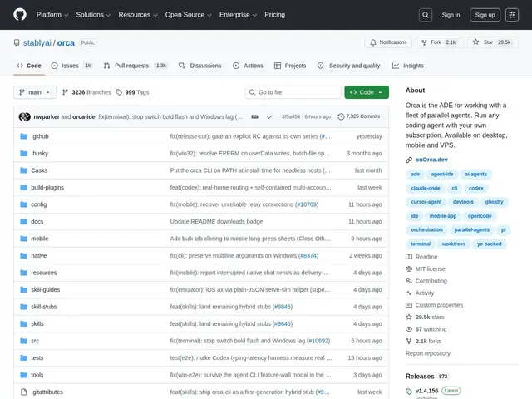Click the star icon in Star button
This screenshot has height=399, width=532.
(x=475, y=42)
